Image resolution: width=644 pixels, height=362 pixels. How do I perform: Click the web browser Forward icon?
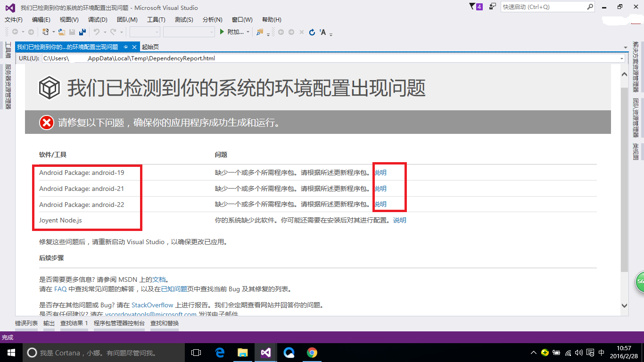(291, 32)
